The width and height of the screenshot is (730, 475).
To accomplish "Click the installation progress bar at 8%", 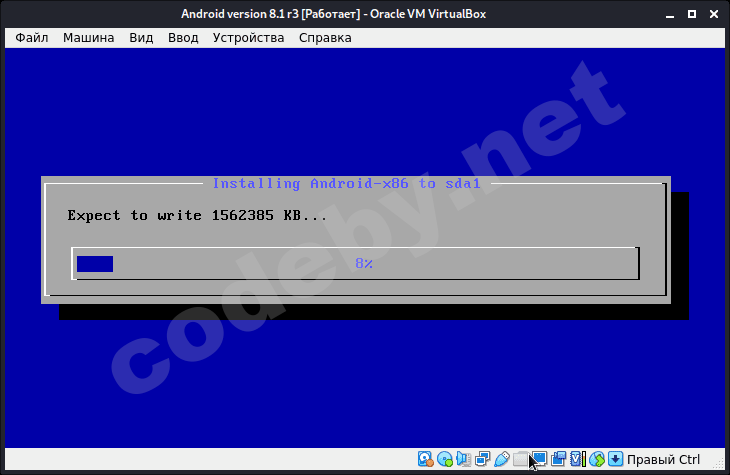I will point(356,264).
